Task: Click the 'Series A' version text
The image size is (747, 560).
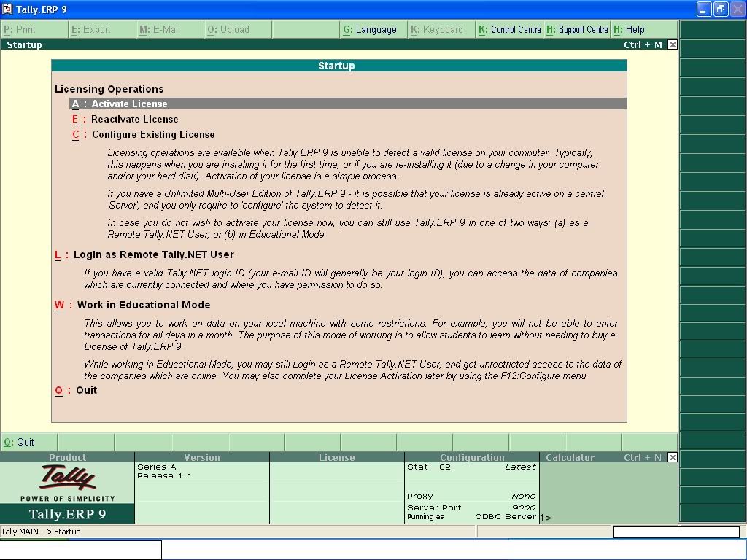Action: click(x=157, y=467)
